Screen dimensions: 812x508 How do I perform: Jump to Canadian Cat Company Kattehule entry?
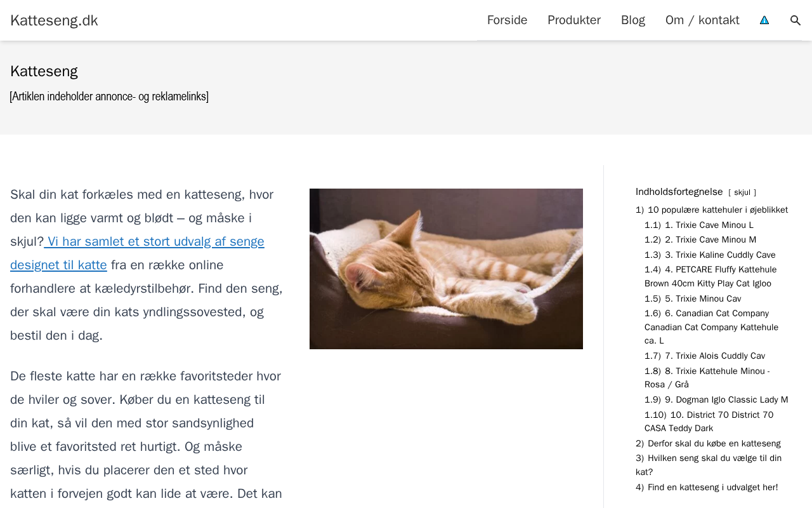pos(711,327)
